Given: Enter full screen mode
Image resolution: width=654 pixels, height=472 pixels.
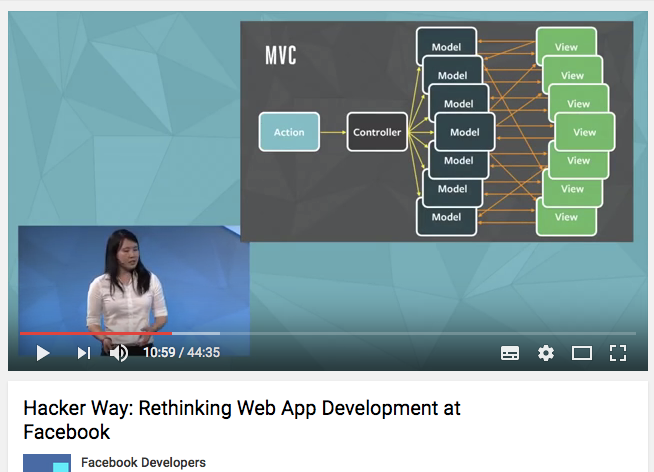Looking at the screenshot, I should tap(618, 353).
